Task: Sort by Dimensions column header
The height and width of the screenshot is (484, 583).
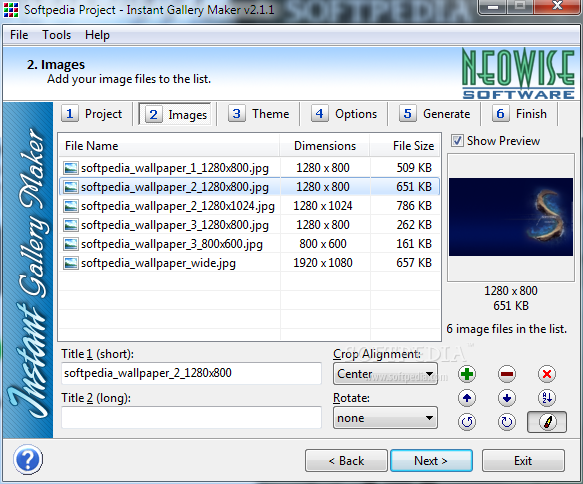Action: [x=325, y=146]
